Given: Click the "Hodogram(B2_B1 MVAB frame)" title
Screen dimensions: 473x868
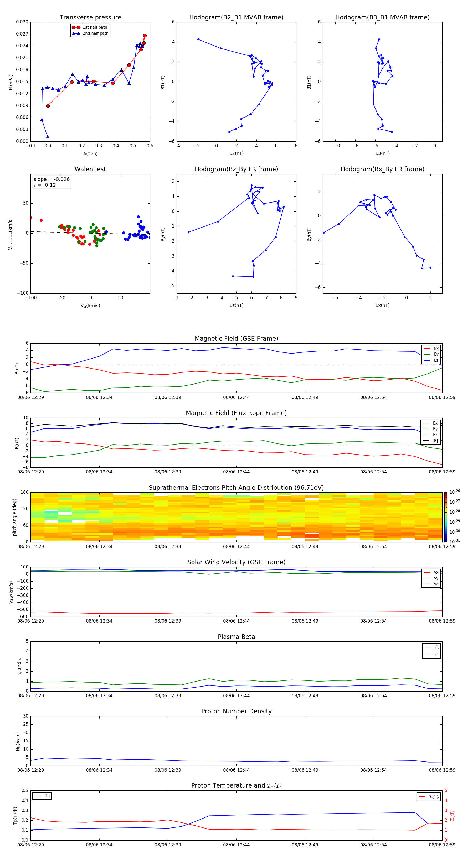Looking at the screenshot, I should point(236,18).
